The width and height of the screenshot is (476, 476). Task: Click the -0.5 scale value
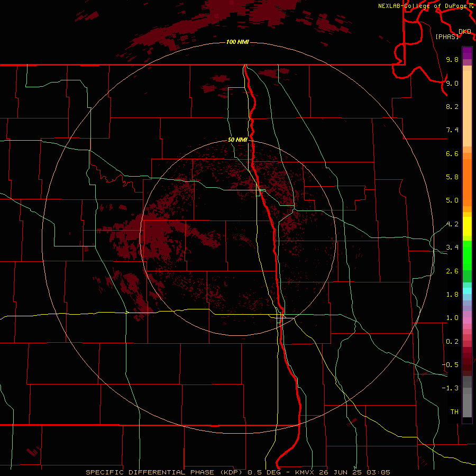coord(450,365)
